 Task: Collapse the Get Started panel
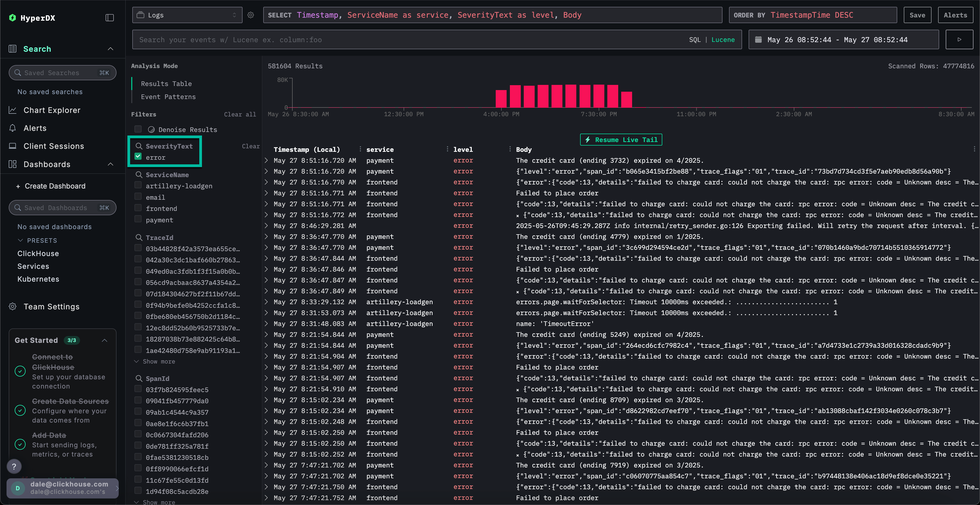(105, 340)
